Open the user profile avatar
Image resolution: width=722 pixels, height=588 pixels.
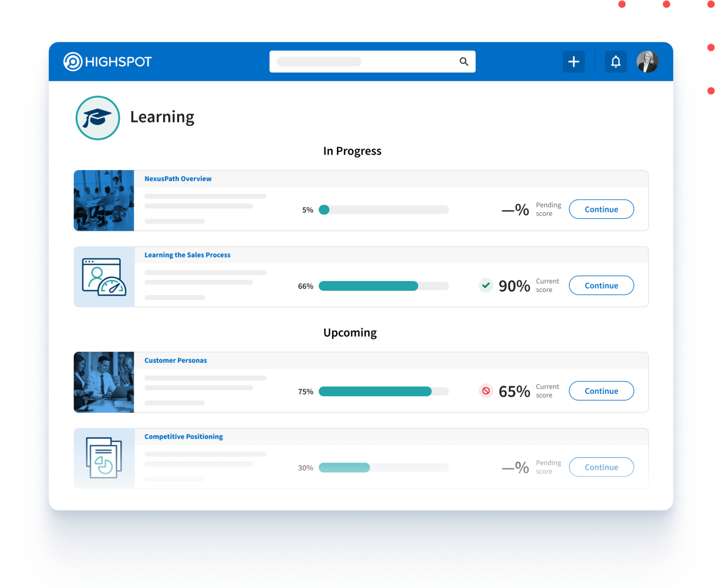click(647, 62)
